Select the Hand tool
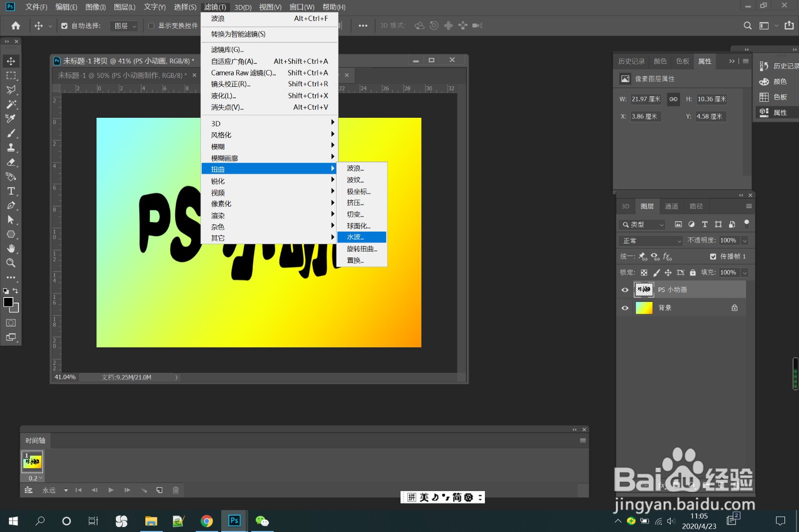 tap(11, 249)
